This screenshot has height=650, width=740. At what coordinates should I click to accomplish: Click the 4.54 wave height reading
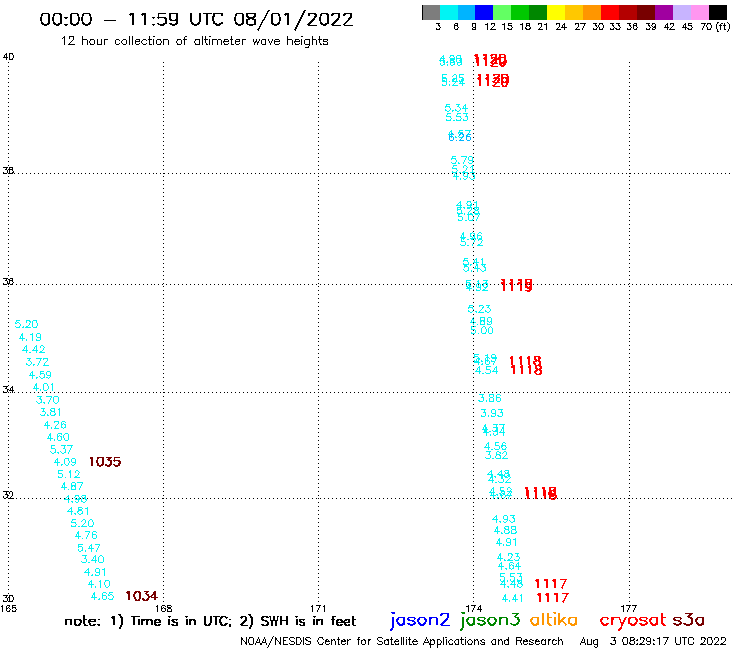click(x=486, y=370)
